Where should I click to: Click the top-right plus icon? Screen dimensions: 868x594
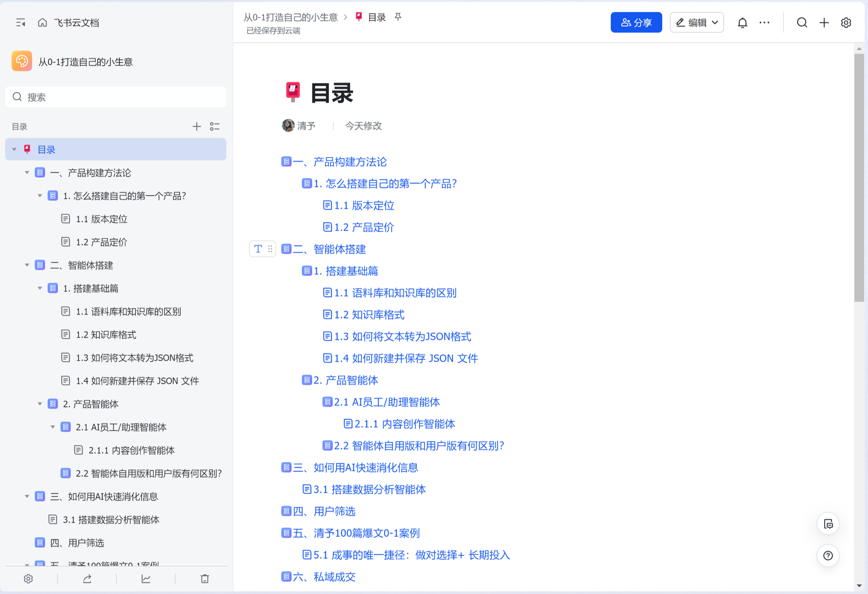click(824, 23)
